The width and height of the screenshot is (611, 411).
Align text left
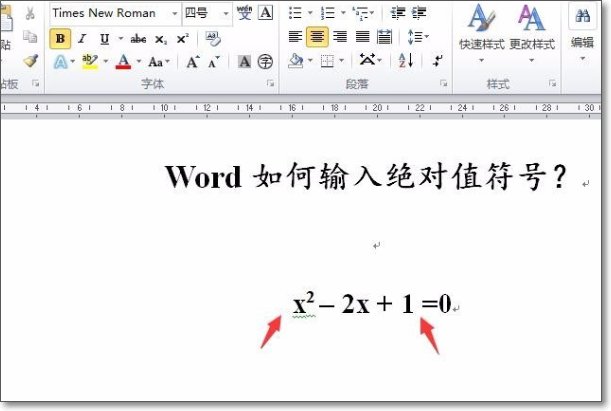295,37
